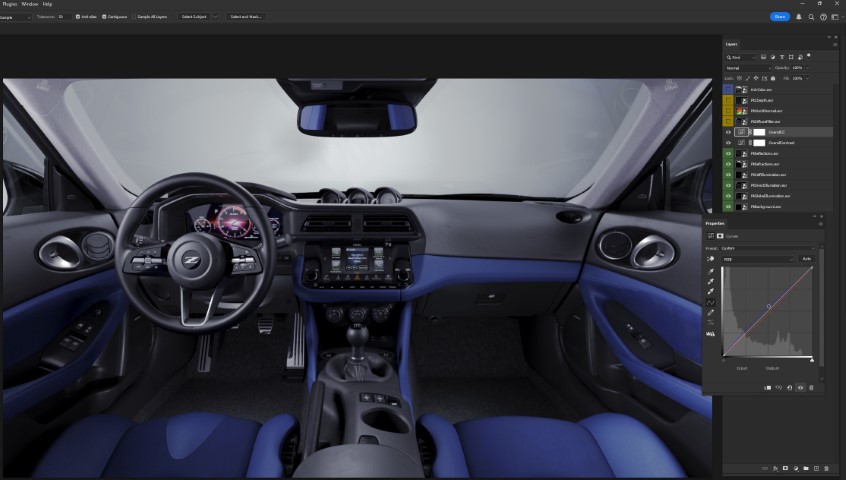Open the Window menu
The height and width of the screenshot is (480, 846).
[27, 4]
